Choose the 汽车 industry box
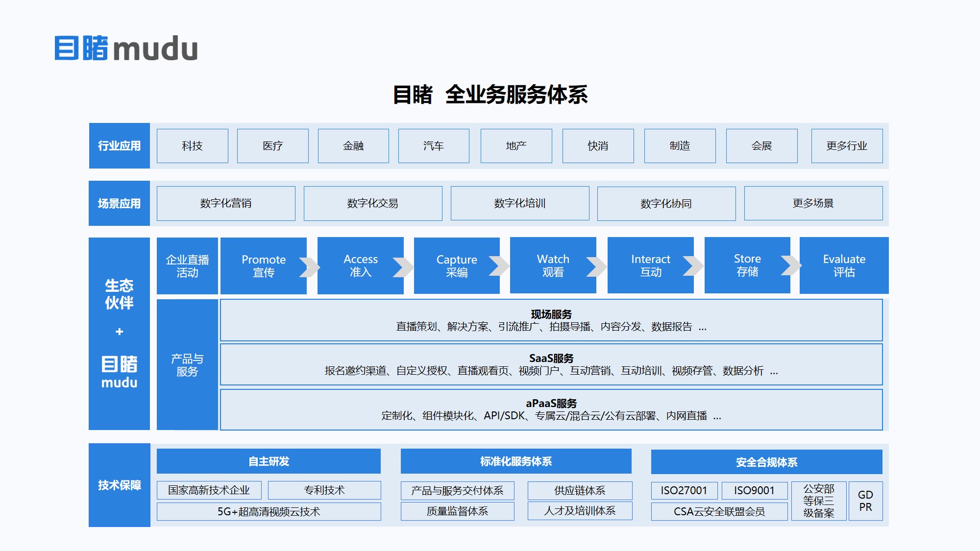This screenshot has height=551, width=980. pyautogui.click(x=434, y=146)
